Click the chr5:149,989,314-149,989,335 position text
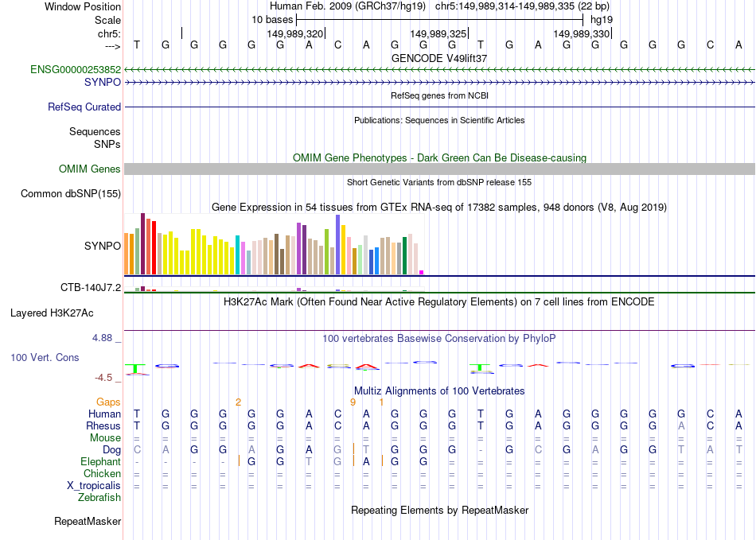This screenshot has width=756, height=540. tap(522, 6)
